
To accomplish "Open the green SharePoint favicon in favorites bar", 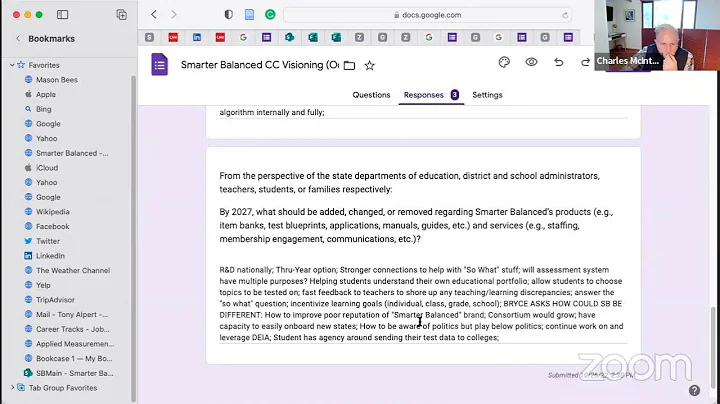I will (289, 38).
